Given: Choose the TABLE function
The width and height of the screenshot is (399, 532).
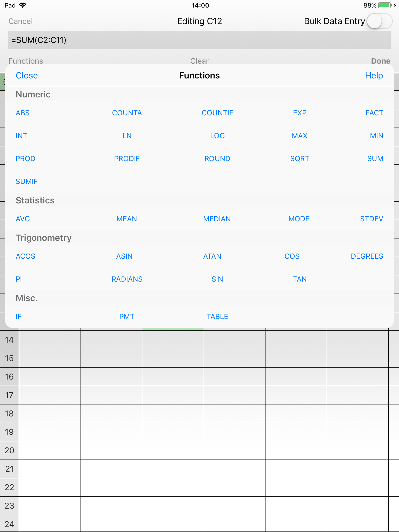Looking at the screenshot, I should point(217,317).
